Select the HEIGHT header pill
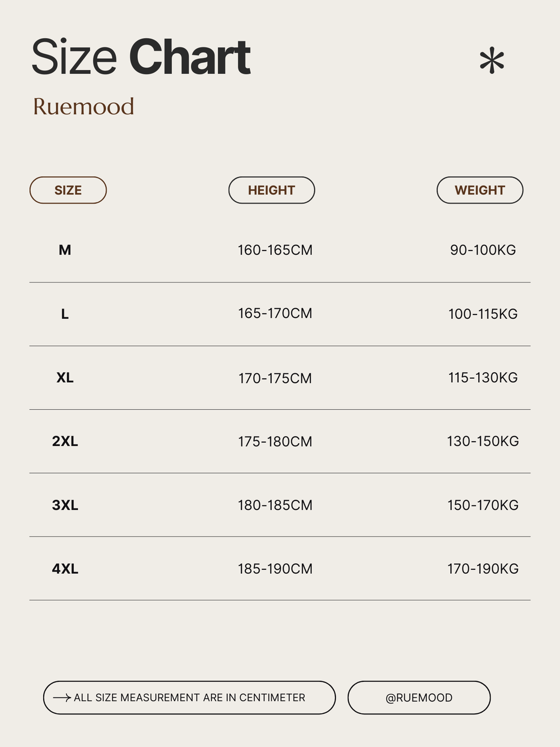Image resolution: width=560 pixels, height=747 pixels. (272, 190)
